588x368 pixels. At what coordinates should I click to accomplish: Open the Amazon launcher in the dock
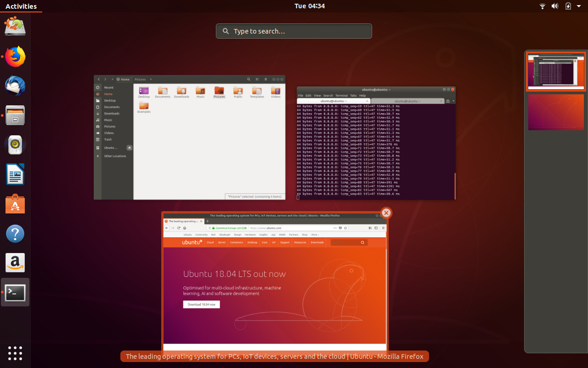coord(15,263)
